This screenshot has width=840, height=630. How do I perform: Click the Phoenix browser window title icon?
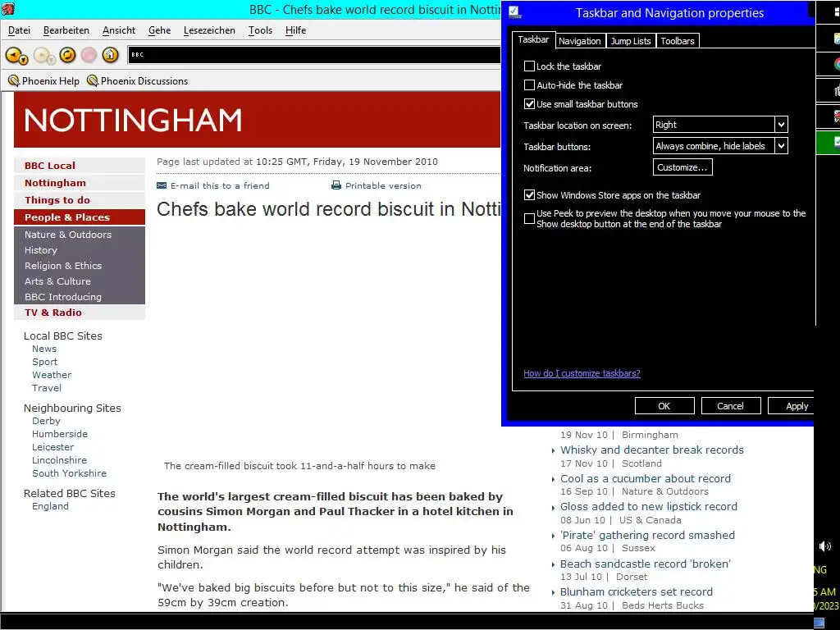(x=8, y=9)
